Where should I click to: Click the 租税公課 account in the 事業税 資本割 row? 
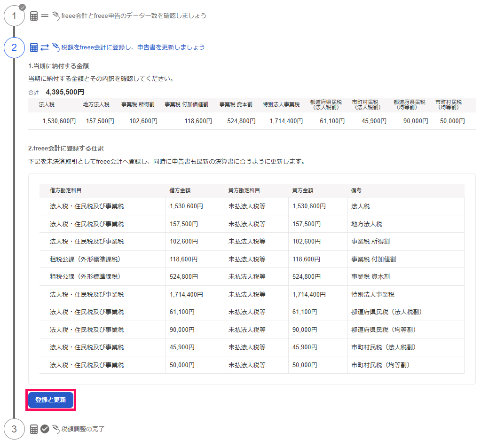pos(85,277)
